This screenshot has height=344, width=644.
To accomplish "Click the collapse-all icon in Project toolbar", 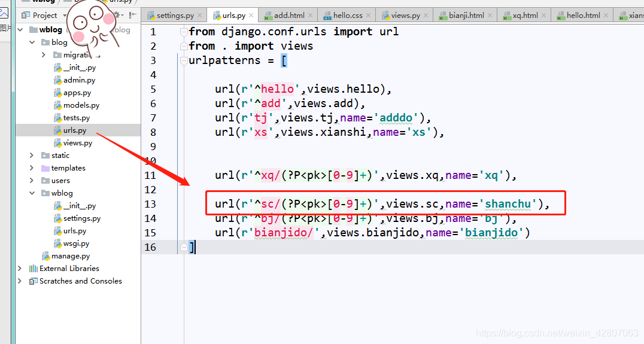I will [132, 15].
